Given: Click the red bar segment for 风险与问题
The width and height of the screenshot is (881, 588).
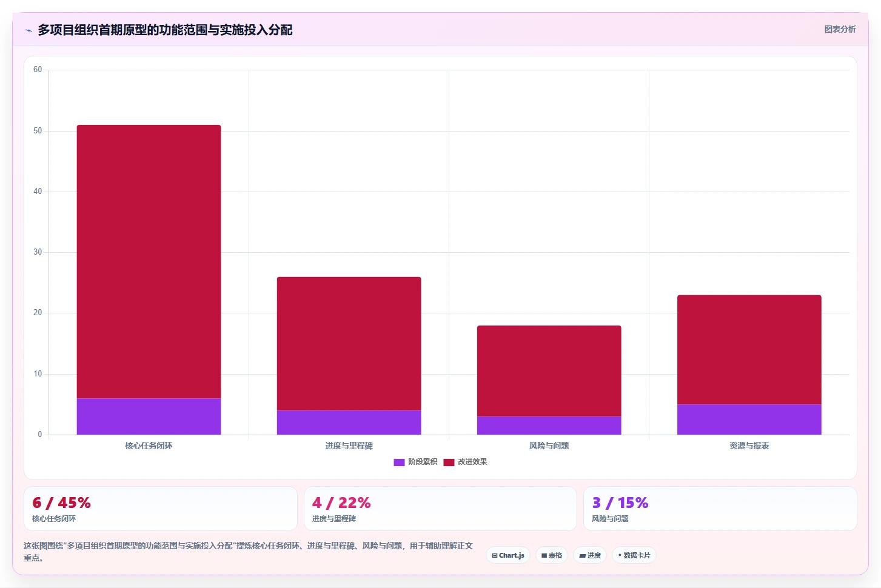Looking at the screenshot, I should point(549,371).
